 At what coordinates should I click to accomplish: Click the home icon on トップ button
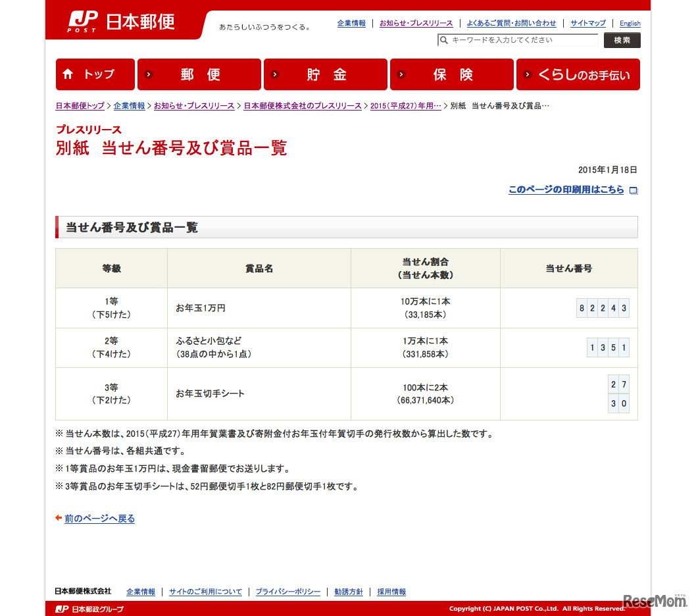pos(68,74)
